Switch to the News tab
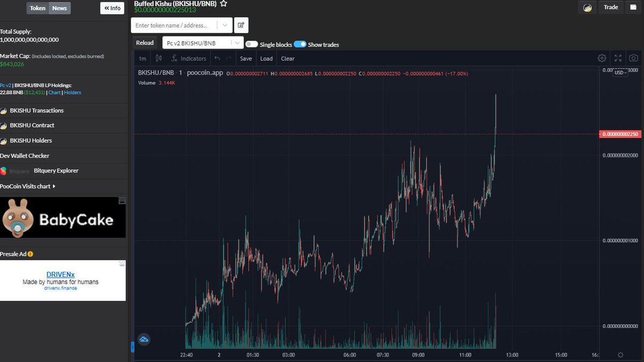Viewport: 644px width, 362px height. (x=60, y=8)
